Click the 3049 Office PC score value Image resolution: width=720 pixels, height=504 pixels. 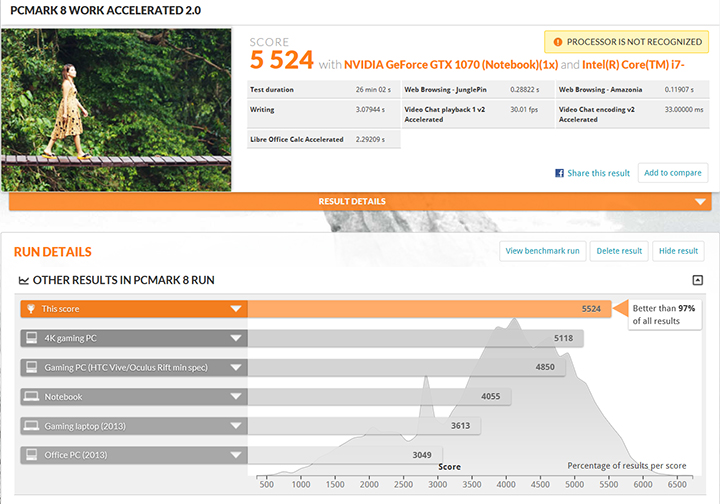pos(422,455)
